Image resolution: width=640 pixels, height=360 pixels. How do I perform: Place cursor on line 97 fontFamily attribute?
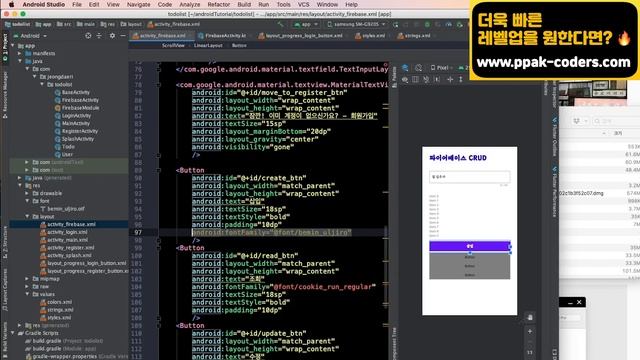(x=271, y=233)
